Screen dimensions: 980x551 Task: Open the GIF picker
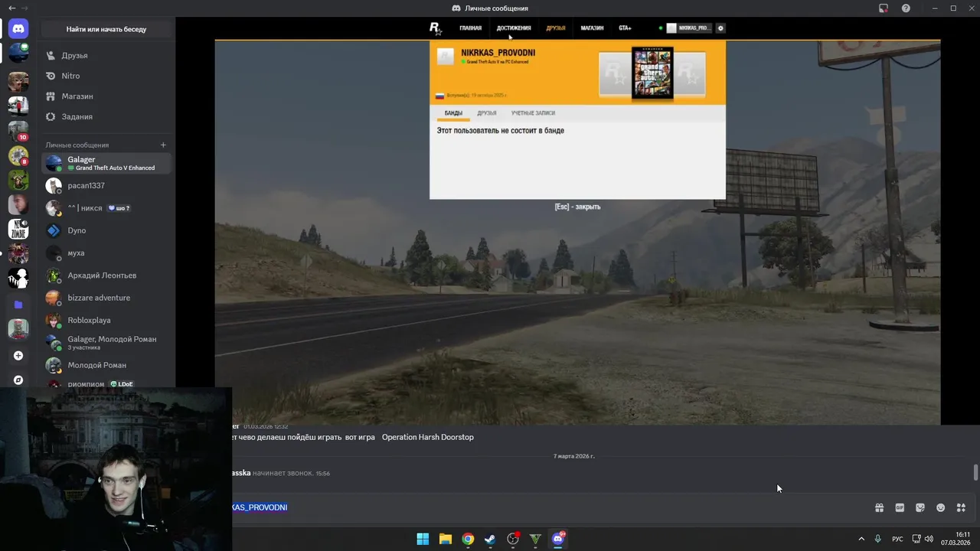900,507
